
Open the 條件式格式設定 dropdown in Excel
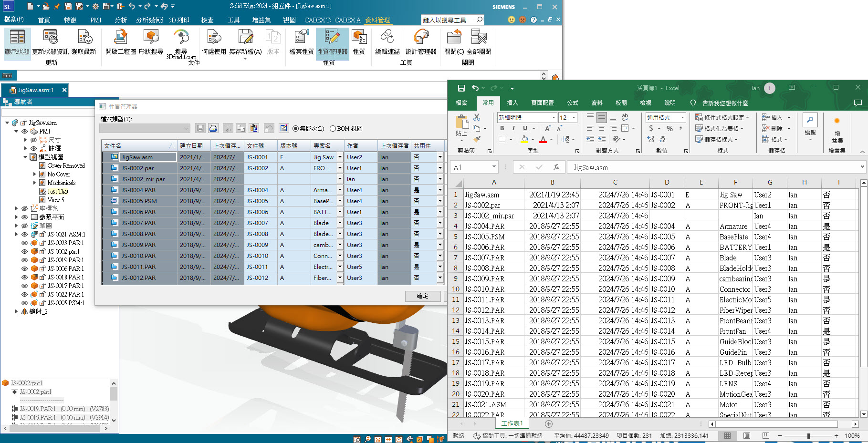click(x=722, y=117)
